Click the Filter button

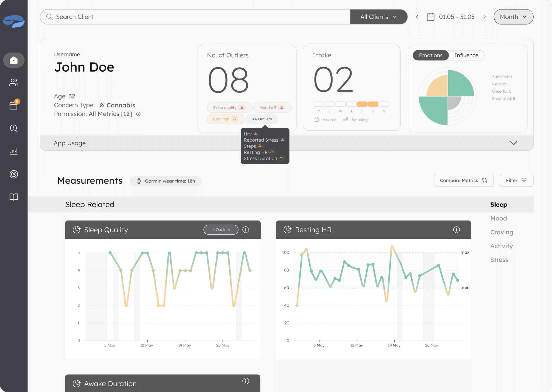516,180
